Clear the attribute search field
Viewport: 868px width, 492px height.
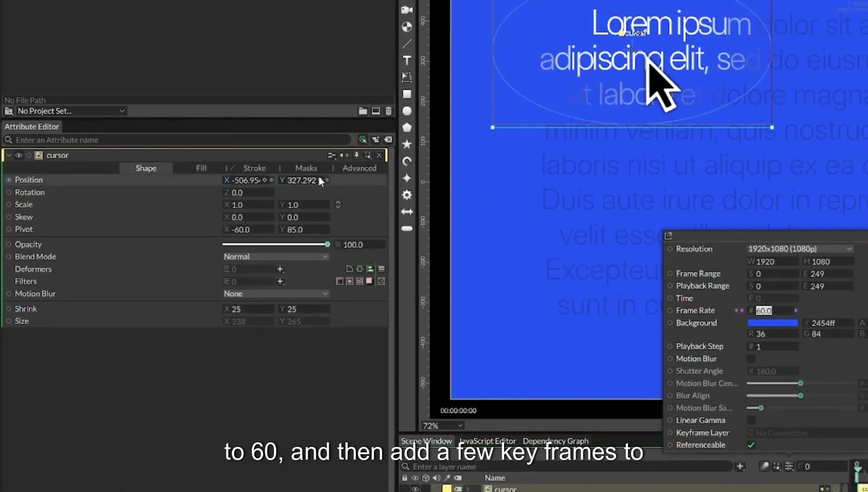tap(388, 140)
